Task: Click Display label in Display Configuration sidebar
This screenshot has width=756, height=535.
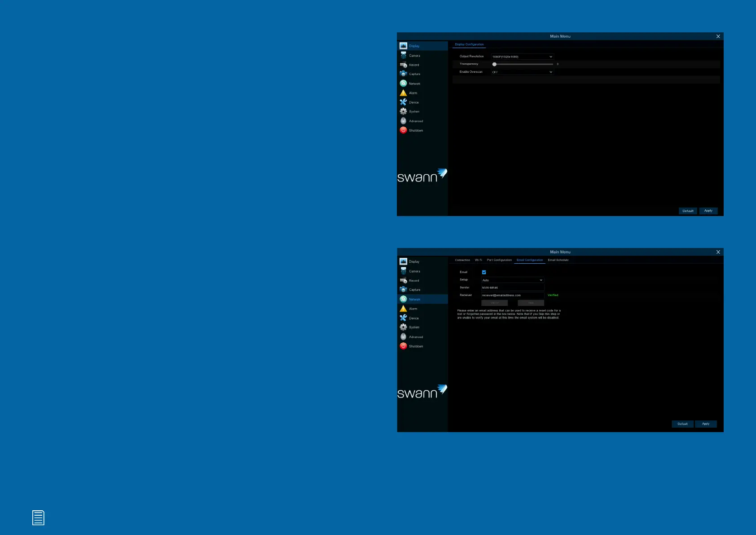Action: tap(414, 46)
